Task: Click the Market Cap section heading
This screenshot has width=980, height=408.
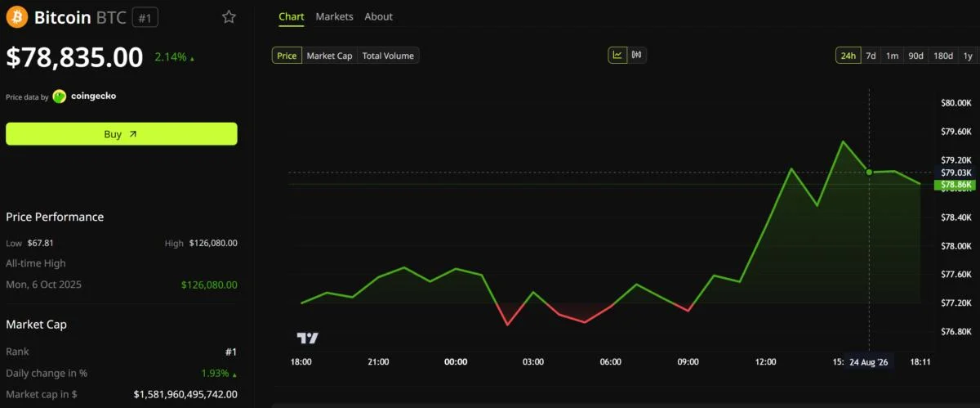Action: 36,324
